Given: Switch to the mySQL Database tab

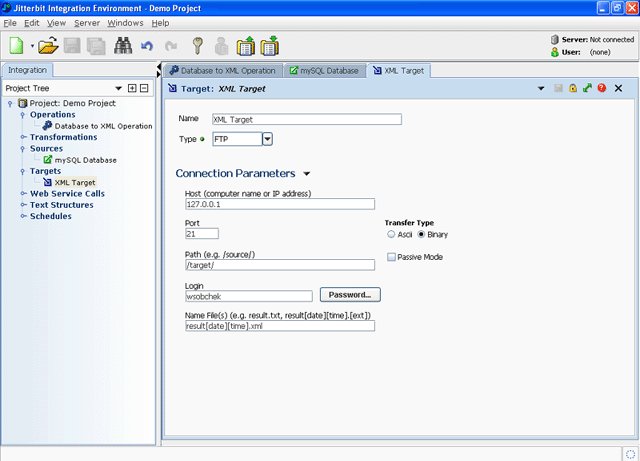Looking at the screenshot, I should pyautogui.click(x=325, y=71).
